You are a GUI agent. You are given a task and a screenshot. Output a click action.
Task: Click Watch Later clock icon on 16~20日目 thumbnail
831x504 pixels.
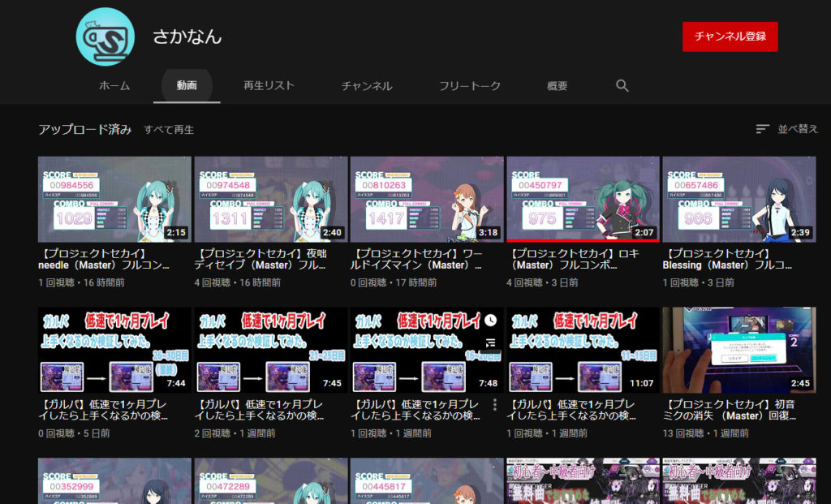(x=491, y=320)
